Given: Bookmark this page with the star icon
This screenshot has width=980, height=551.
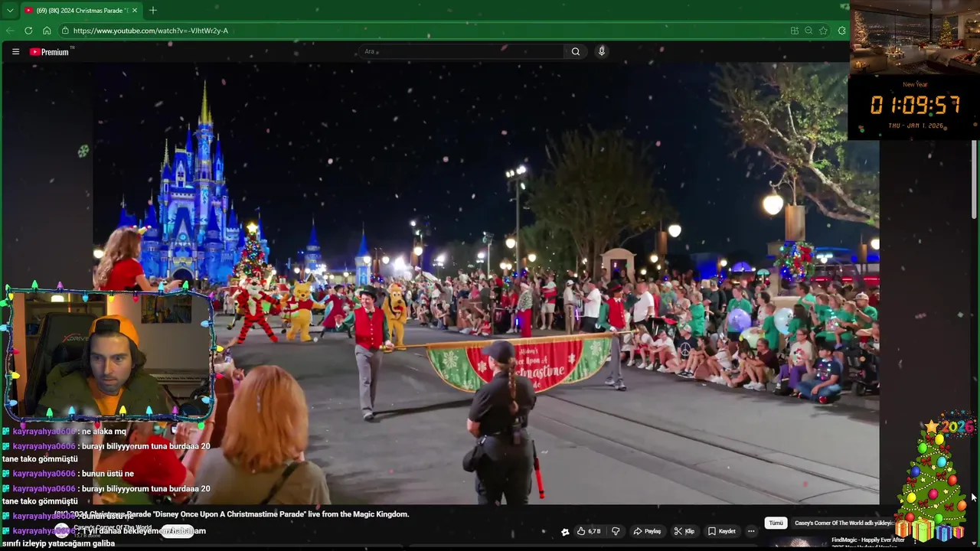Looking at the screenshot, I should pos(823,31).
